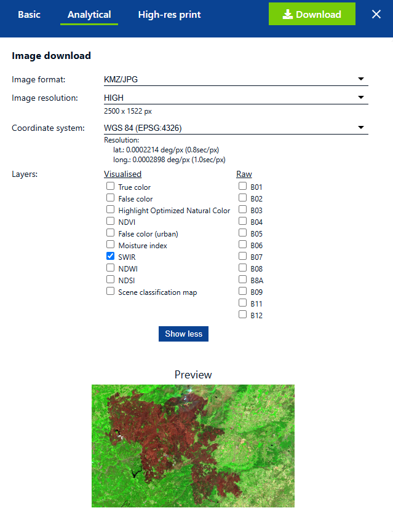Close the image download panel
Image resolution: width=393 pixels, height=532 pixels.
coord(376,14)
